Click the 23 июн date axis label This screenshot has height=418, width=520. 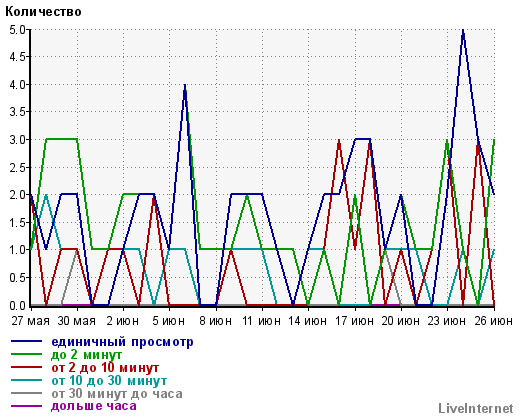coord(447,321)
